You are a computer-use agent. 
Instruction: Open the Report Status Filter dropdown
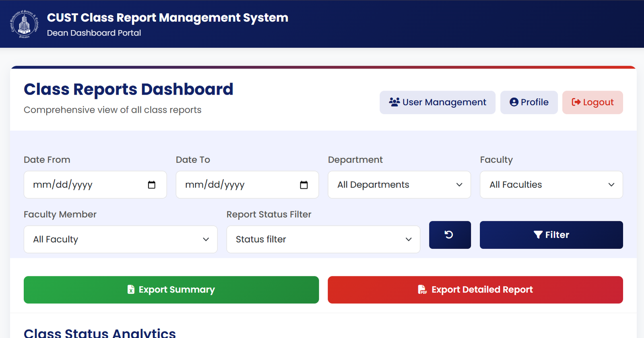pyautogui.click(x=323, y=239)
